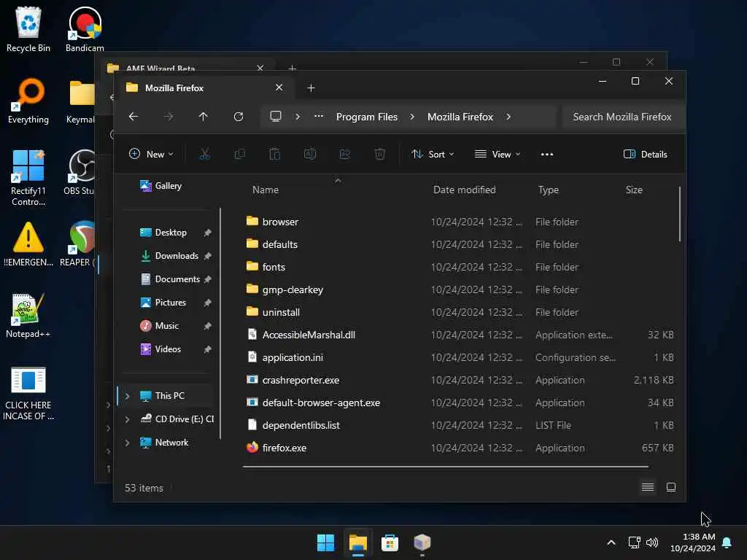Click chevron after Mozilla Firefox breadcrumb

coord(508,117)
